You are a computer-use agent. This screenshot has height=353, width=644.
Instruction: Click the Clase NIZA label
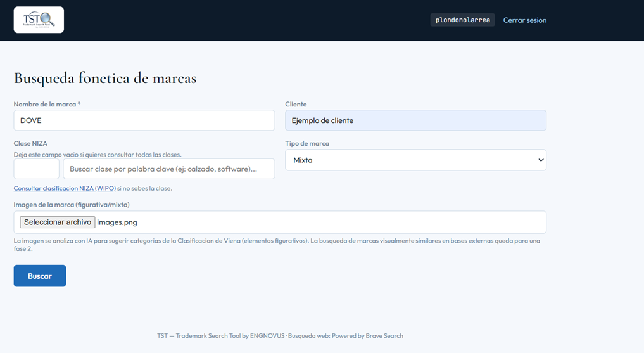click(30, 143)
